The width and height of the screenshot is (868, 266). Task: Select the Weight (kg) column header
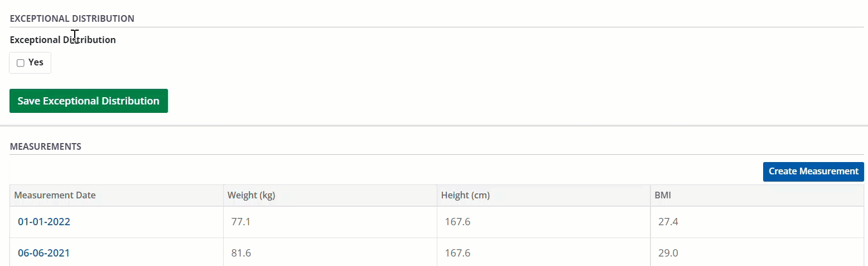pyautogui.click(x=252, y=196)
